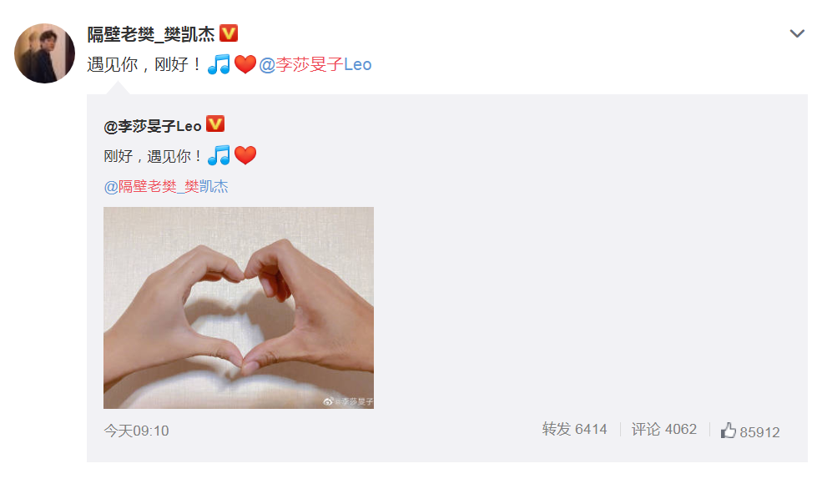
Task: Open the @李莎旻子Leo mention in main post
Action: pyautogui.click(x=315, y=64)
